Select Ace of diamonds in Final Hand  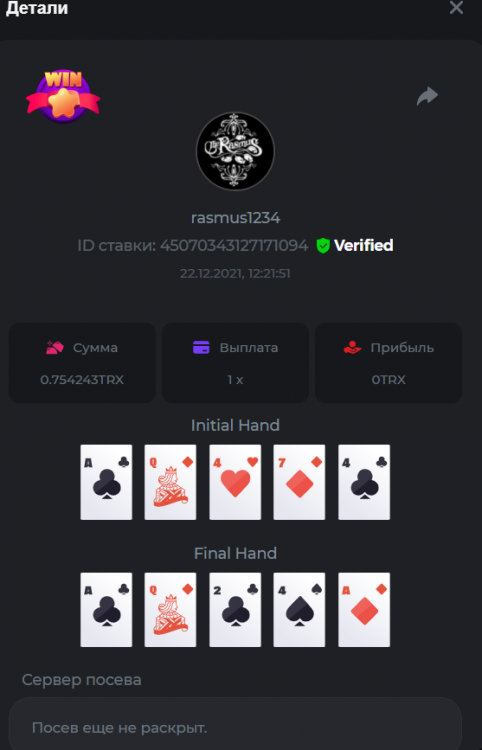(364, 610)
